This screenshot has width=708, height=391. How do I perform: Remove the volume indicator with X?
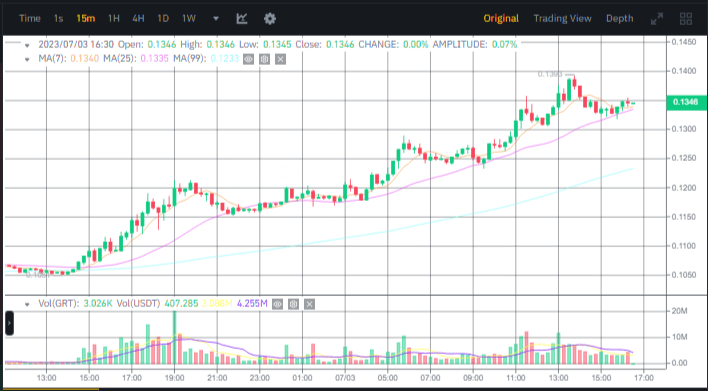[x=309, y=304]
